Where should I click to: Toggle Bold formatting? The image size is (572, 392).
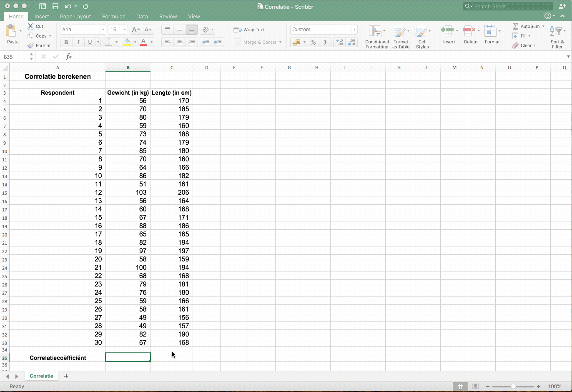coord(66,42)
